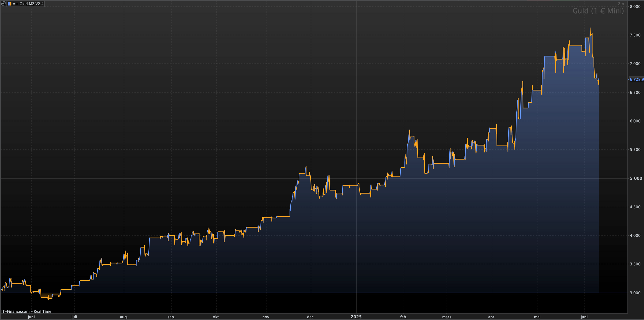Click the 2025 year marker on time axis
The image size is (644, 320).
[356, 317]
